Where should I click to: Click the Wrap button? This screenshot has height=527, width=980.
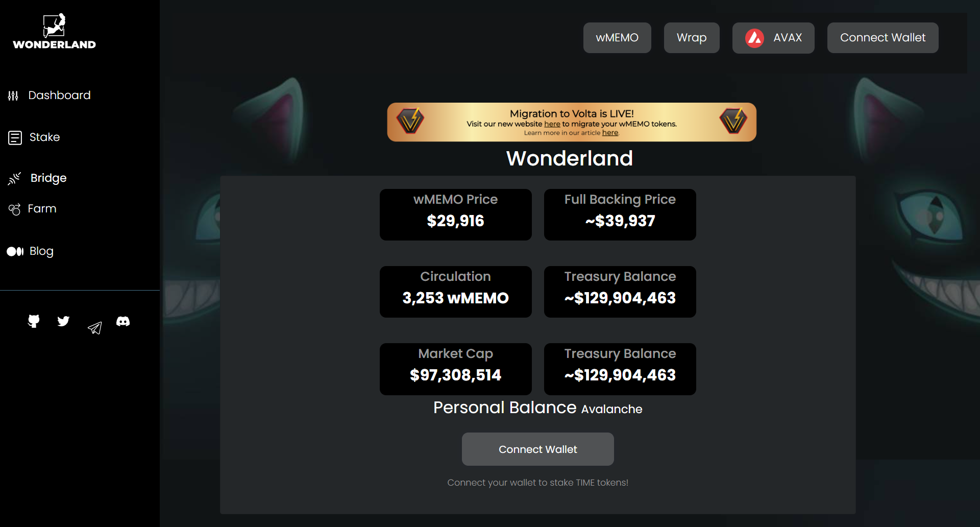[x=692, y=38]
